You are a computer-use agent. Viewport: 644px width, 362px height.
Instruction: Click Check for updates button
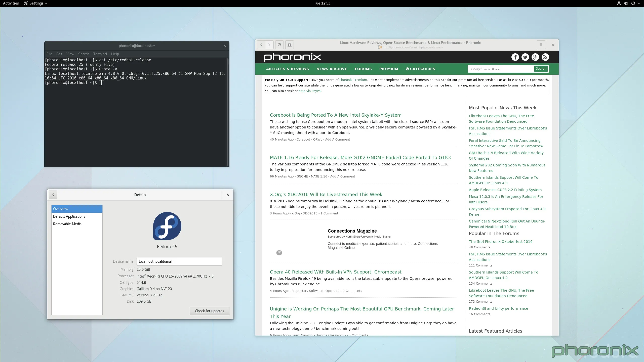(x=210, y=311)
